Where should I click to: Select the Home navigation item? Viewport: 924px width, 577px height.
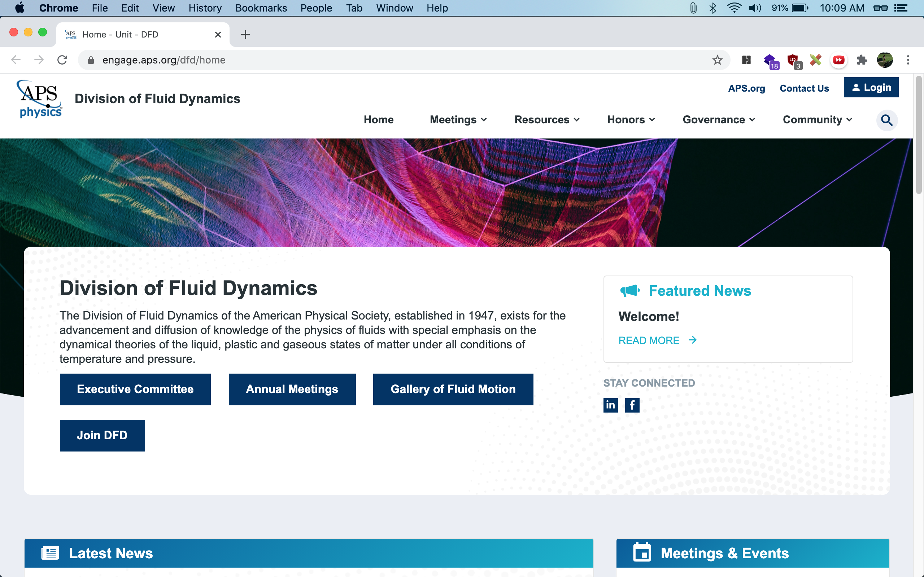[x=378, y=120]
